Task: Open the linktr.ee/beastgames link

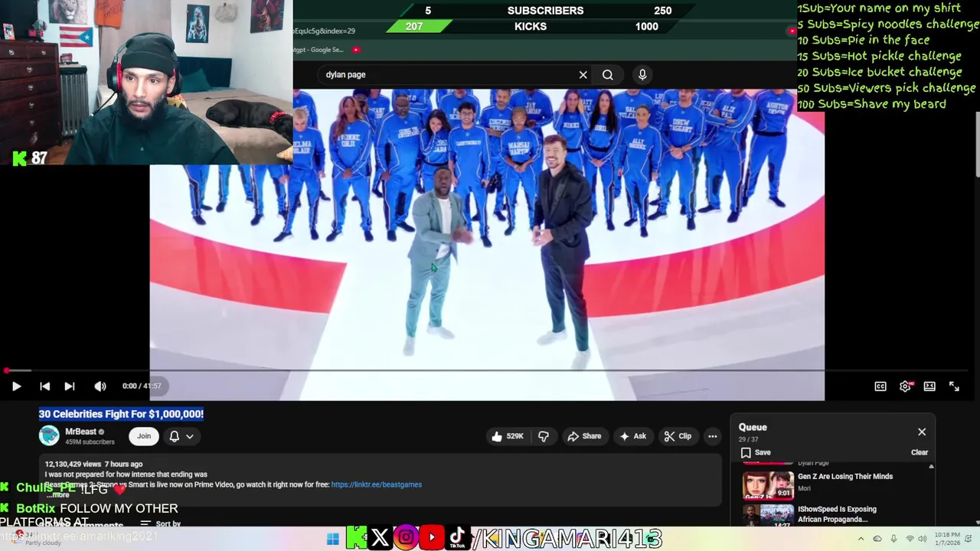Action: 376,484
